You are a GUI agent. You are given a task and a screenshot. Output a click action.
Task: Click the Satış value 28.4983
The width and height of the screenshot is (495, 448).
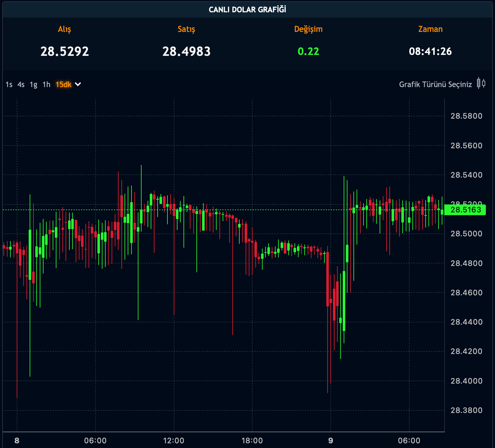coord(186,51)
